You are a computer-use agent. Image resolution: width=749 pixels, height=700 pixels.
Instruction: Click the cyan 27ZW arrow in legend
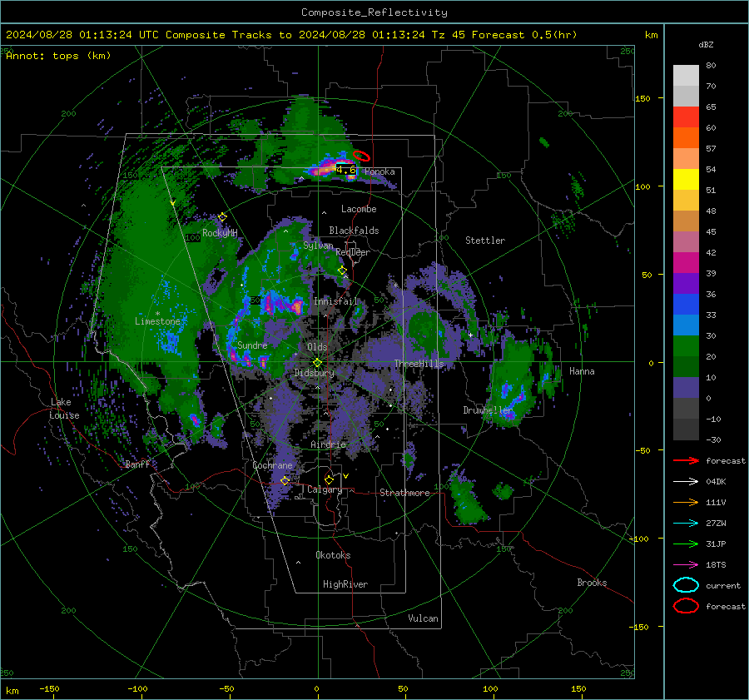pos(686,524)
